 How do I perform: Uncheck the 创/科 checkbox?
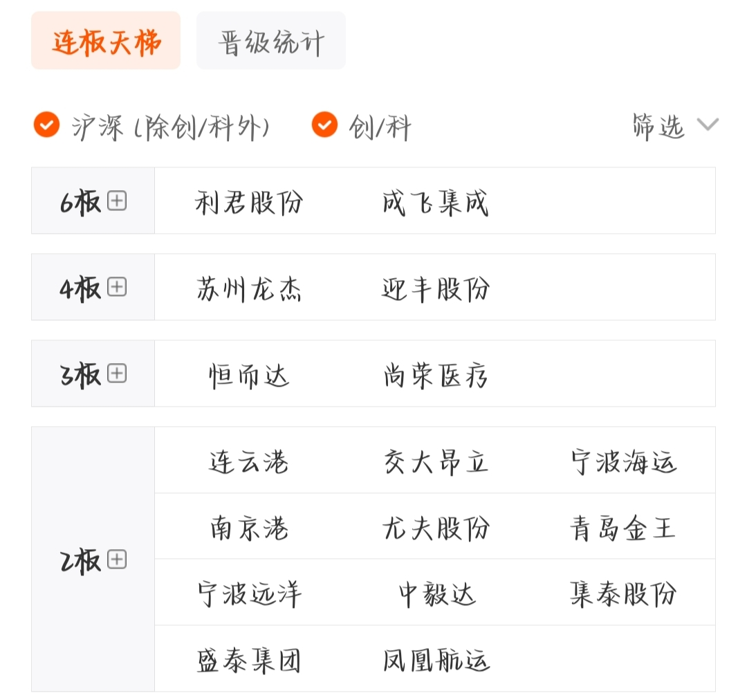click(x=324, y=125)
